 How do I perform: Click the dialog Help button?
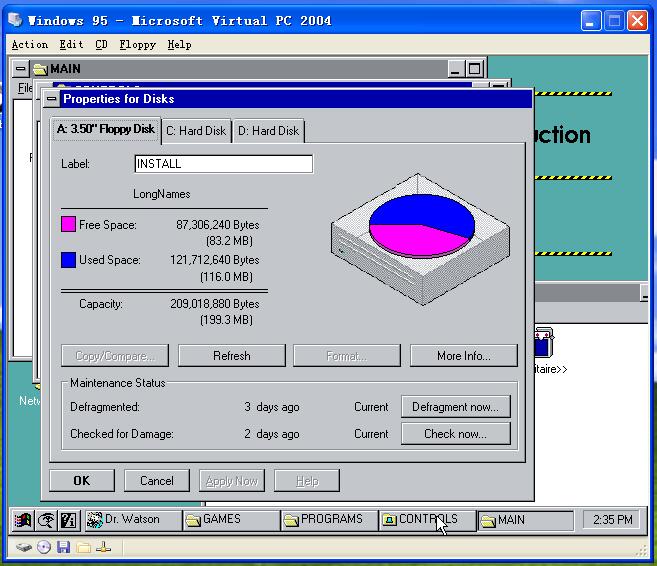(x=307, y=481)
